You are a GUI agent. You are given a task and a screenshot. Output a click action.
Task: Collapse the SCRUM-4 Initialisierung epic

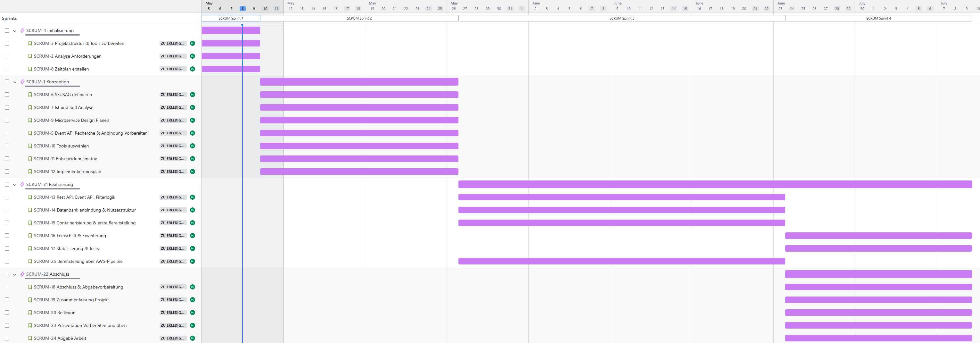[x=15, y=31]
